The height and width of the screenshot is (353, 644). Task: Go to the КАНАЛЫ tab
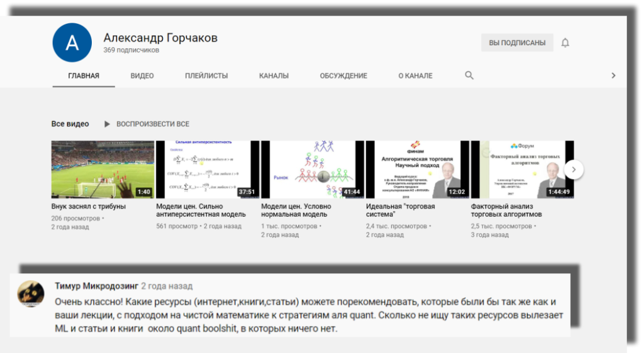pyautogui.click(x=274, y=76)
